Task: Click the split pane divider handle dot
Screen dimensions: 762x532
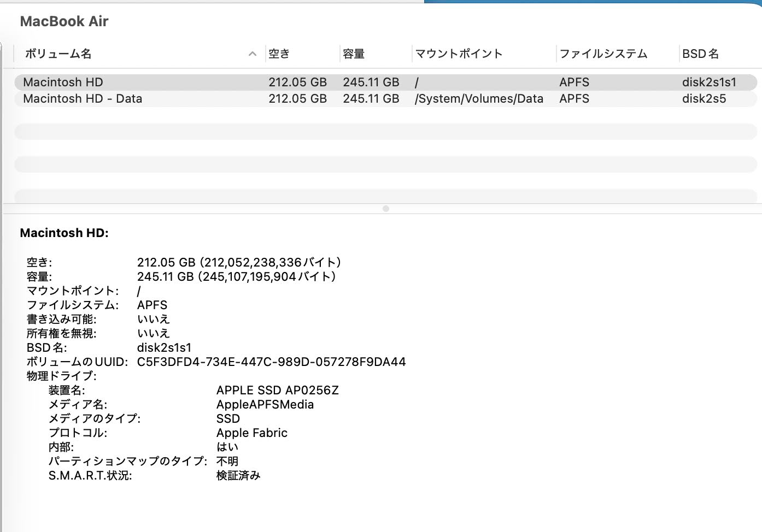Action: click(x=386, y=209)
